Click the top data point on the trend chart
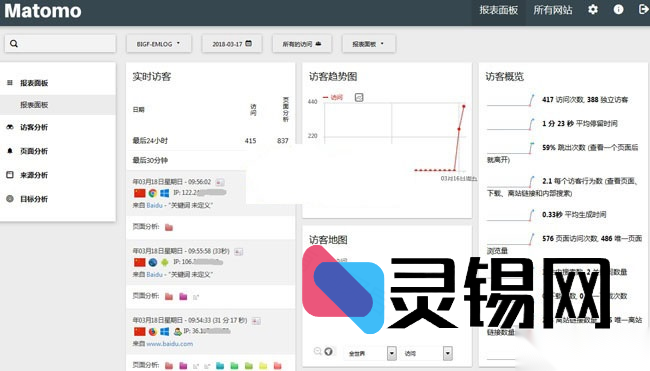Viewport: 650px width, 371px height. (x=463, y=107)
